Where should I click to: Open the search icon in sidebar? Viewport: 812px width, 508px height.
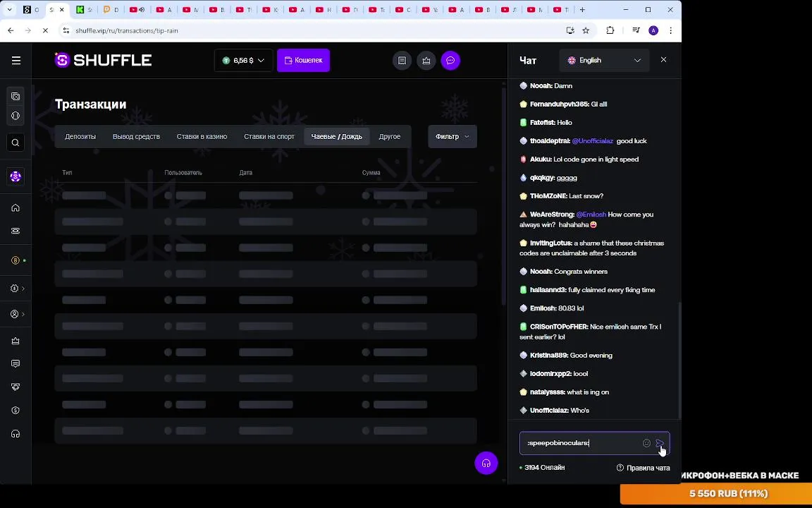coord(16,143)
